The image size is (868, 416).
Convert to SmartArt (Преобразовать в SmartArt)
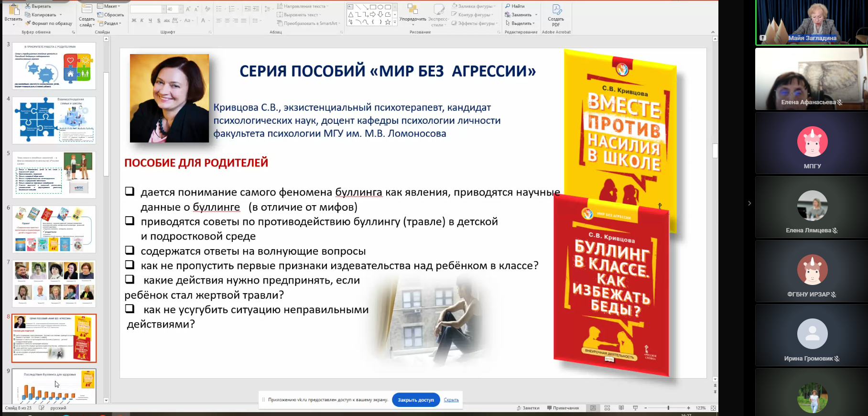point(309,23)
